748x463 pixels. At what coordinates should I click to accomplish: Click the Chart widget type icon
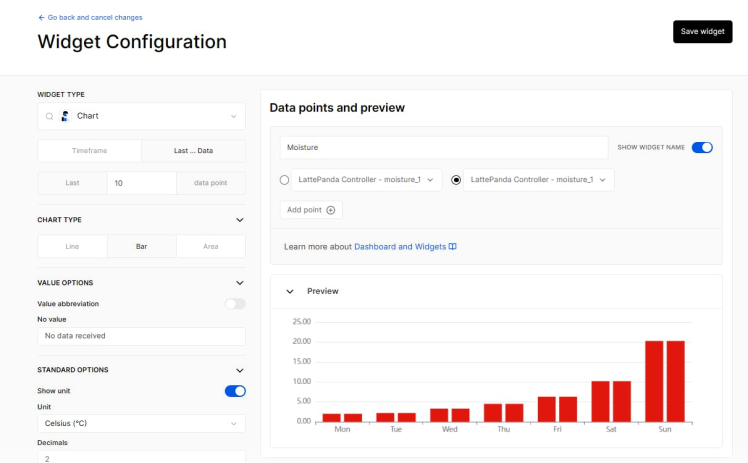(65, 116)
